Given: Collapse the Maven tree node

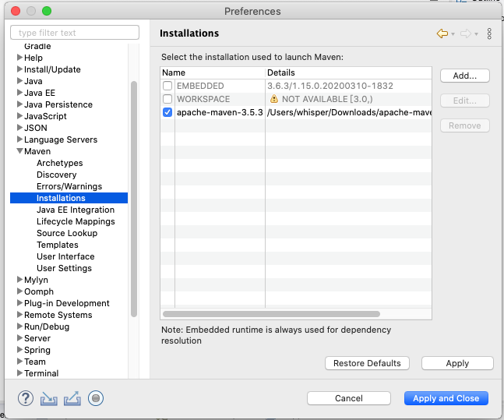Looking at the screenshot, I should 19,151.
